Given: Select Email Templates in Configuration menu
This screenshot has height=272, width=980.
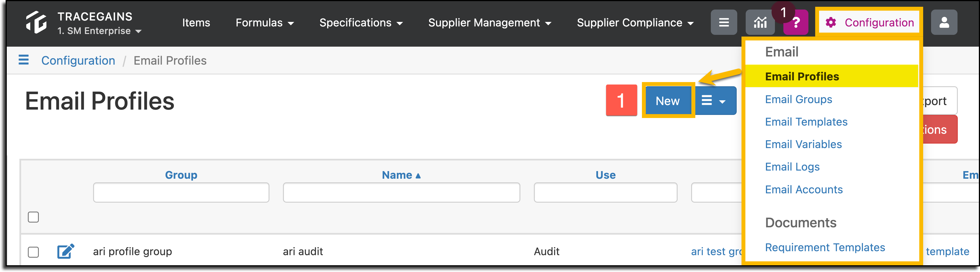Looking at the screenshot, I should coord(806,122).
